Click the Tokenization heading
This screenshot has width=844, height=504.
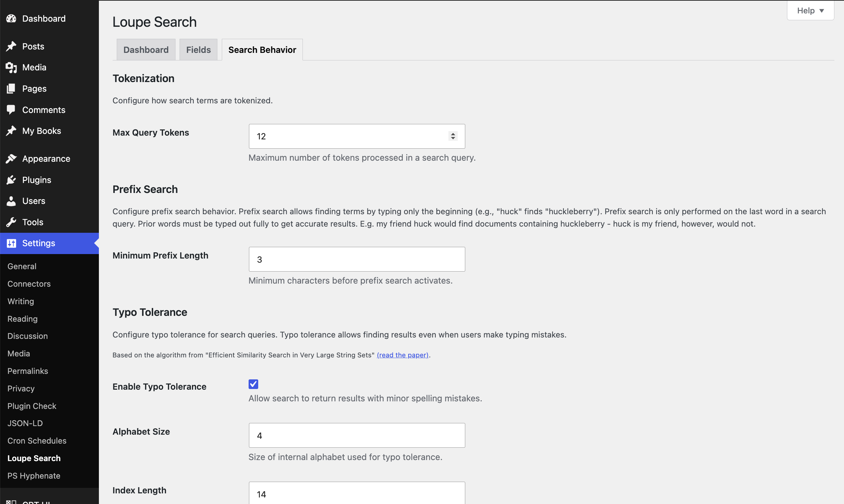144,78
